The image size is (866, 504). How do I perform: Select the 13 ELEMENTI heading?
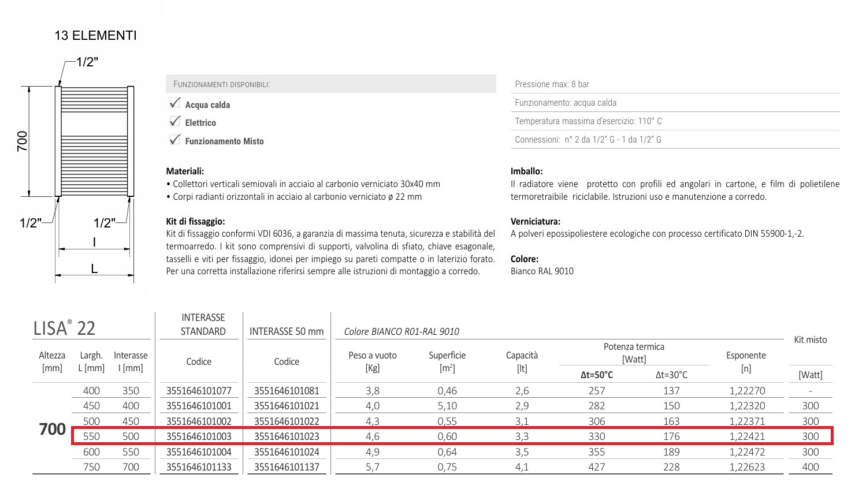95,36
